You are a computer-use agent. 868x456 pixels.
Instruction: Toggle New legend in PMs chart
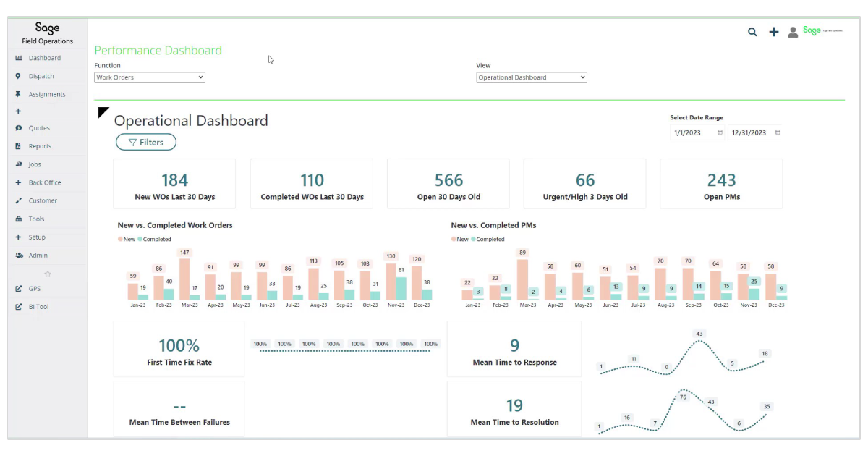[x=460, y=239]
